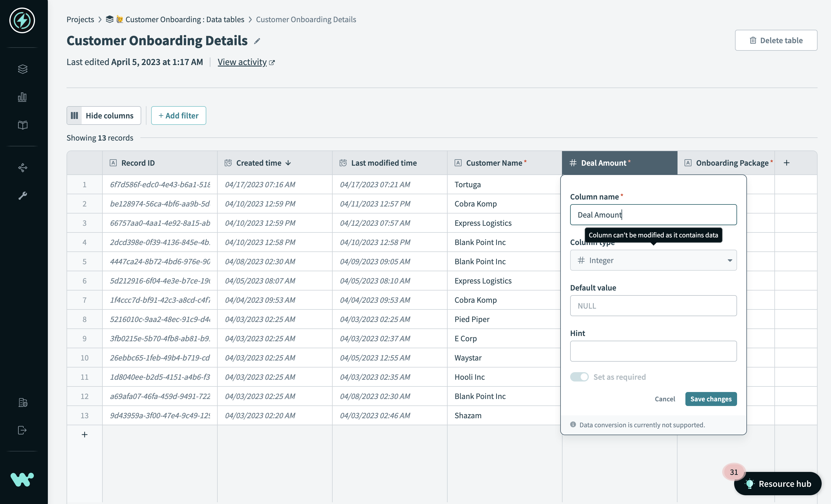Click the logout icon in the sidebar
The image size is (831, 504).
click(x=22, y=430)
